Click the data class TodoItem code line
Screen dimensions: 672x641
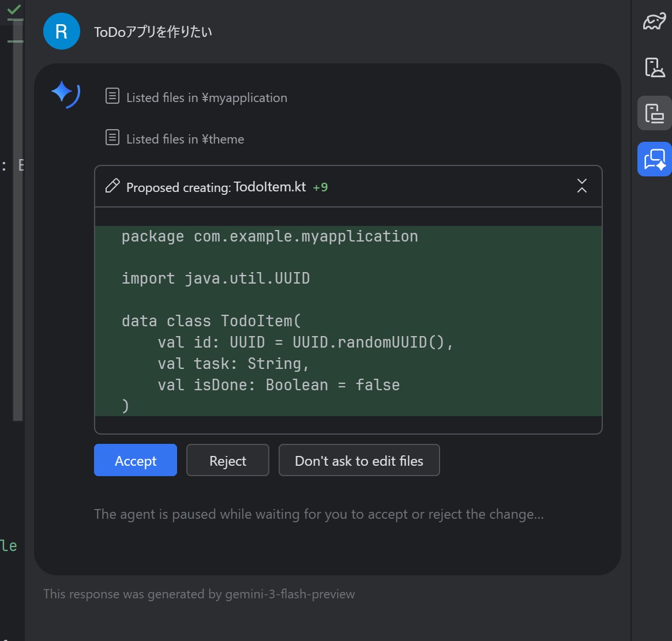(211, 320)
